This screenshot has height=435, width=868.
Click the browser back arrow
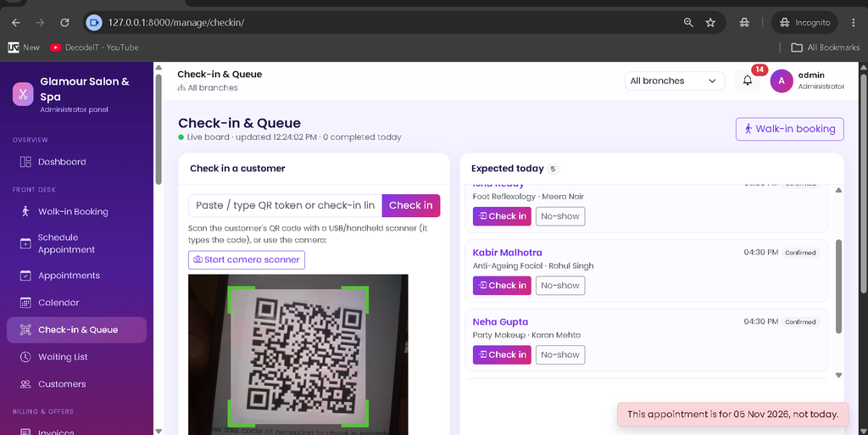click(x=16, y=23)
